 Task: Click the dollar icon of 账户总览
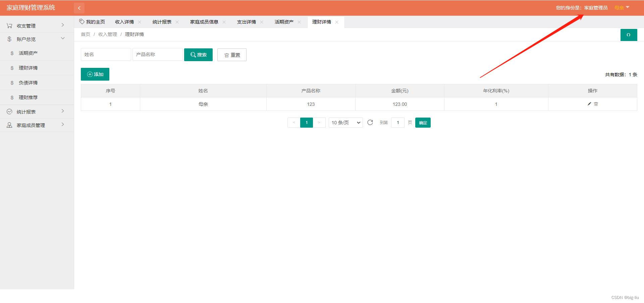(x=9, y=39)
